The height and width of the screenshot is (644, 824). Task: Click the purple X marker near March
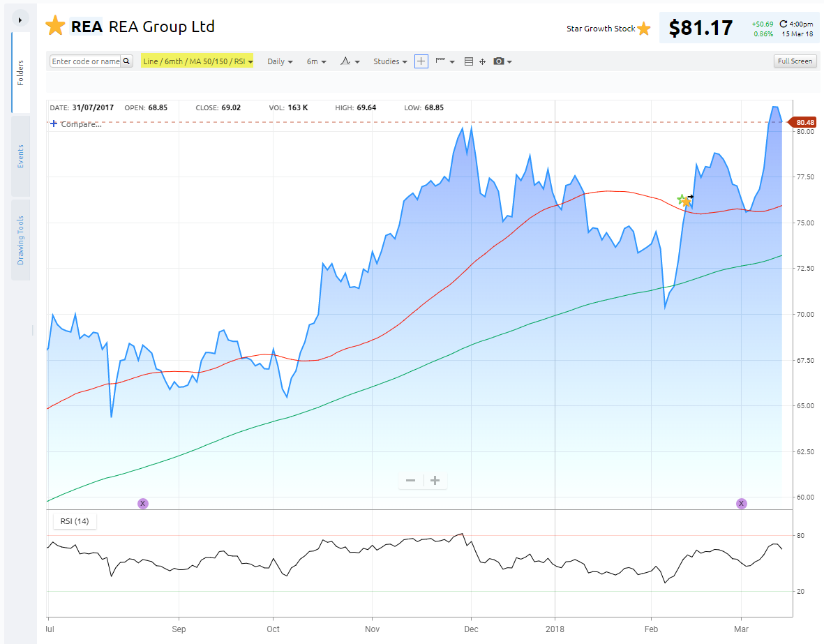[742, 504]
